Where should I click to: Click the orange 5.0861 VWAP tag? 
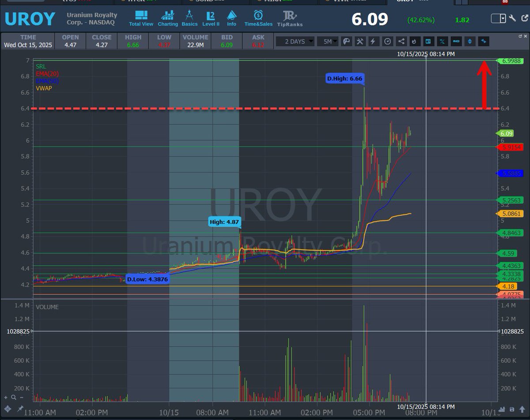[x=510, y=214]
